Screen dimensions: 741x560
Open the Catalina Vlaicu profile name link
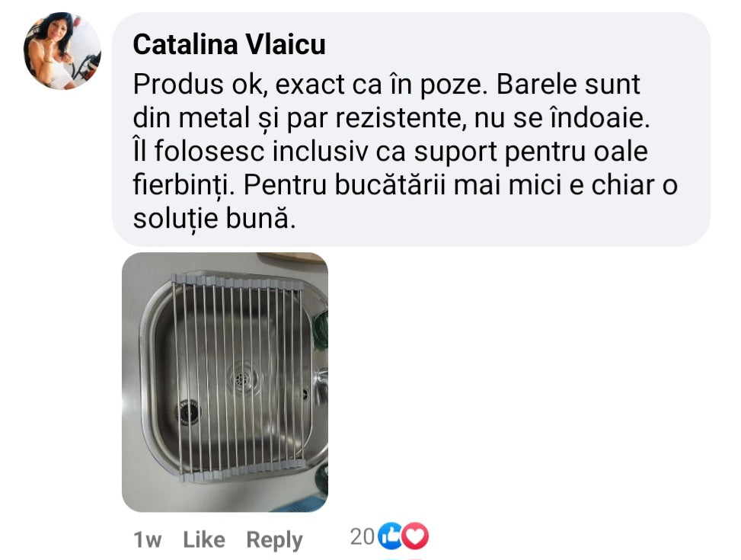[229, 44]
